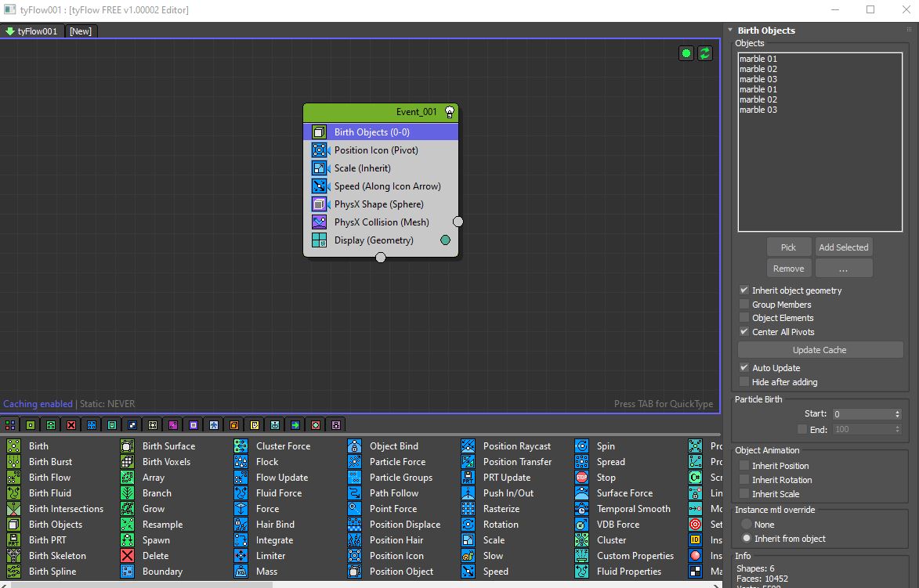Click the Pick button
Image resolution: width=919 pixels, height=588 pixels.
click(x=788, y=247)
